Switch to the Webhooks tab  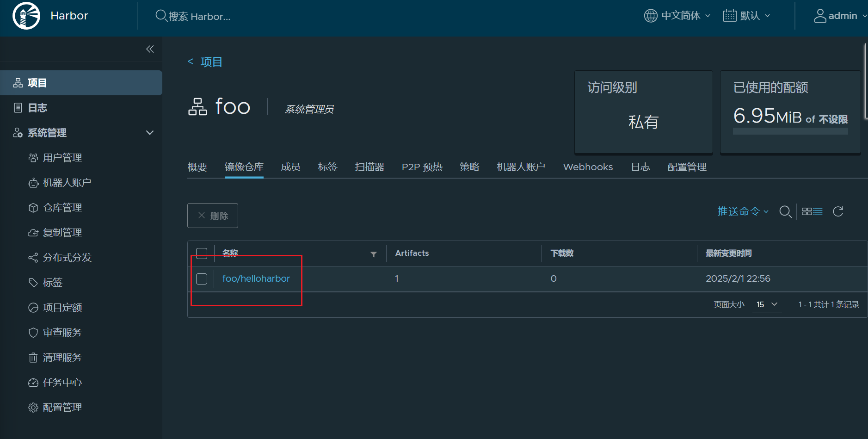pyautogui.click(x=588, y=167)
